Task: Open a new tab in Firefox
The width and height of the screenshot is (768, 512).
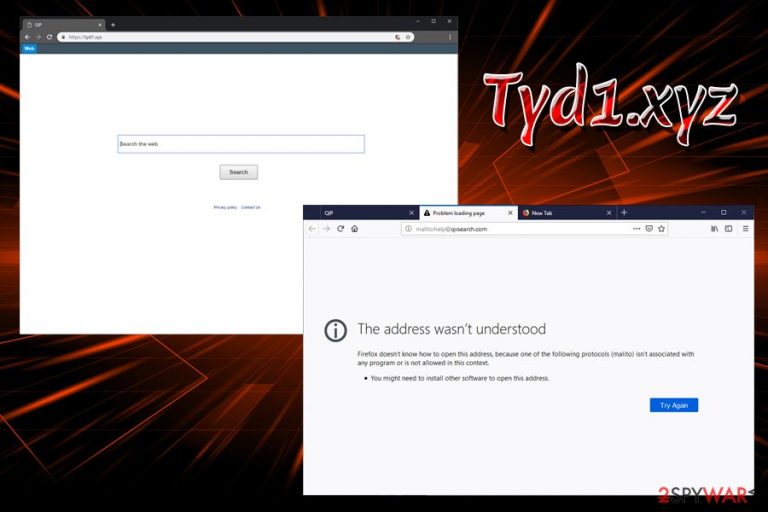Action: (x=624, y=212)
